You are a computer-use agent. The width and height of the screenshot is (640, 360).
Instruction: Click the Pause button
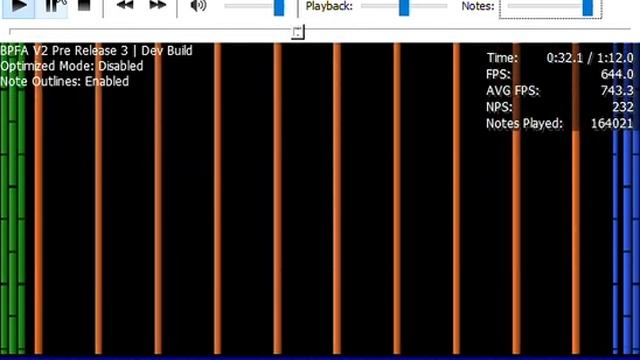tap(51, 7)
